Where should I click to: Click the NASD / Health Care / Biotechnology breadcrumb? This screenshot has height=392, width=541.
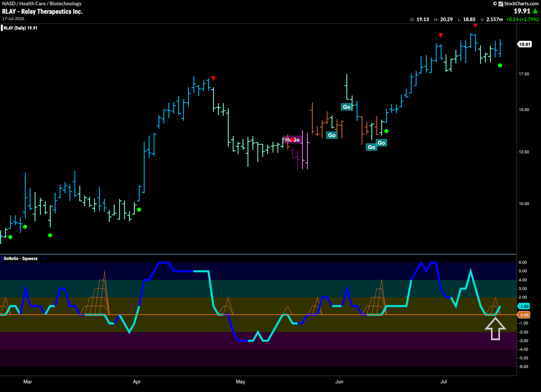click(42, 4)
